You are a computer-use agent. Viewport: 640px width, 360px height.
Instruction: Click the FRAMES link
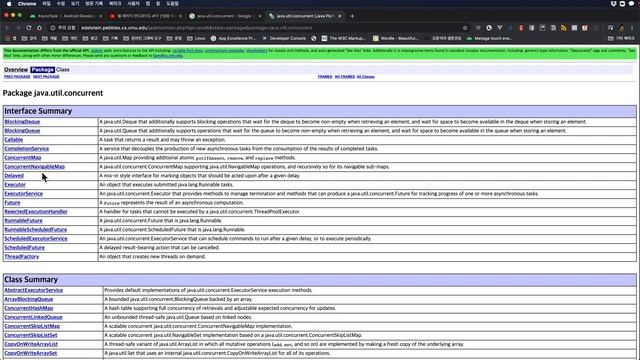click(x=325, y=77)
